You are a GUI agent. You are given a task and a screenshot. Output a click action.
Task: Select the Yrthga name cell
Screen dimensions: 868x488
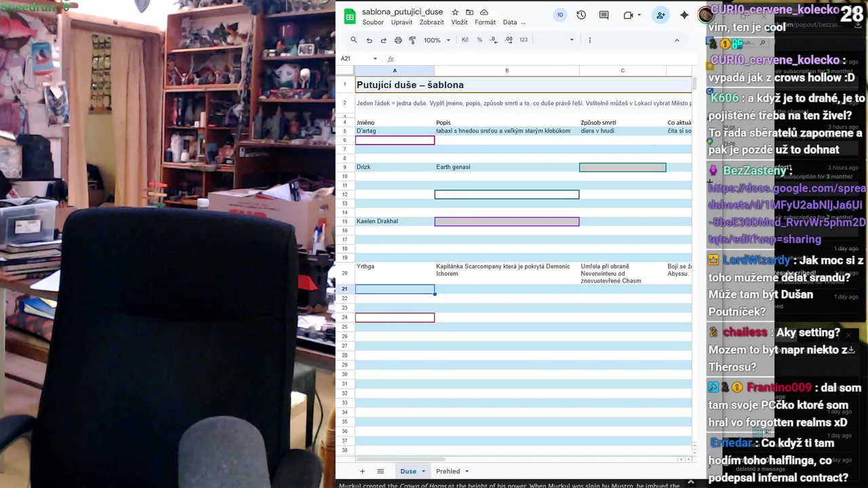395,273
